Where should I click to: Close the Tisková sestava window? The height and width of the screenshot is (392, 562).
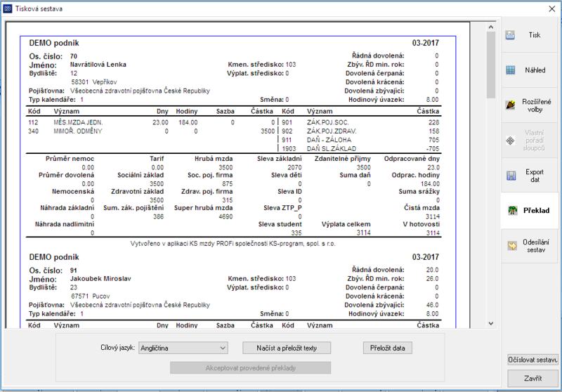pyautogui.click(x=552, y=9)
